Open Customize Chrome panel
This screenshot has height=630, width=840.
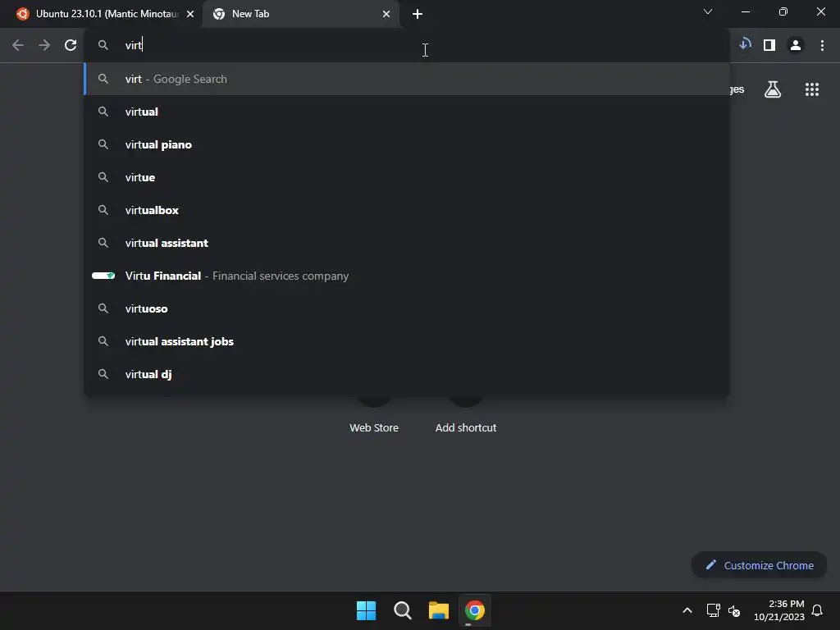click(759, 565)
